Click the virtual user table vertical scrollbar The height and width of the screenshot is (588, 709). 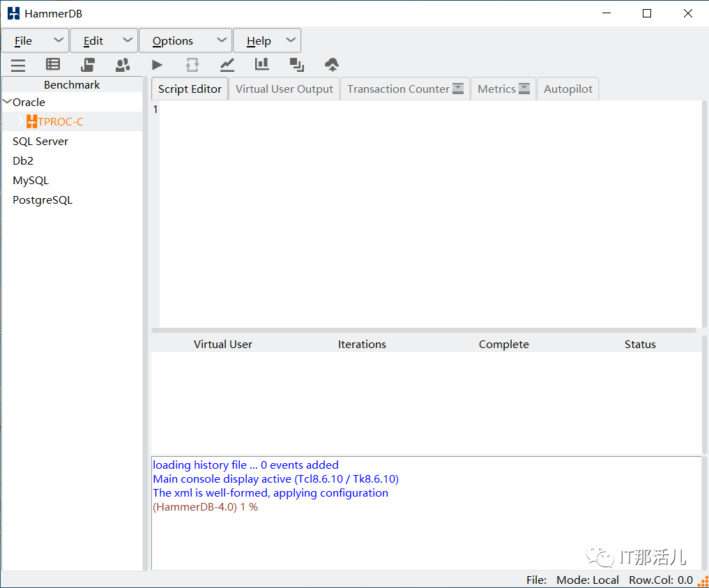[704, 395]
